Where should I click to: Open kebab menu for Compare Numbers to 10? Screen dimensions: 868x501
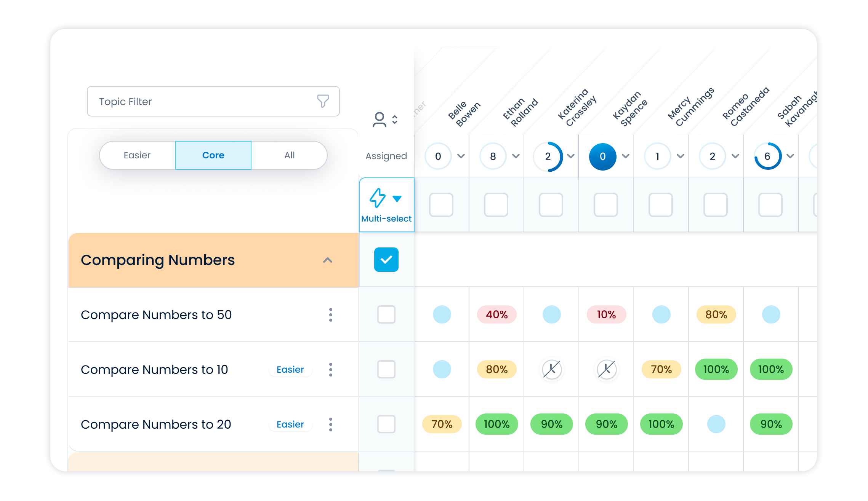coord(330,370)
